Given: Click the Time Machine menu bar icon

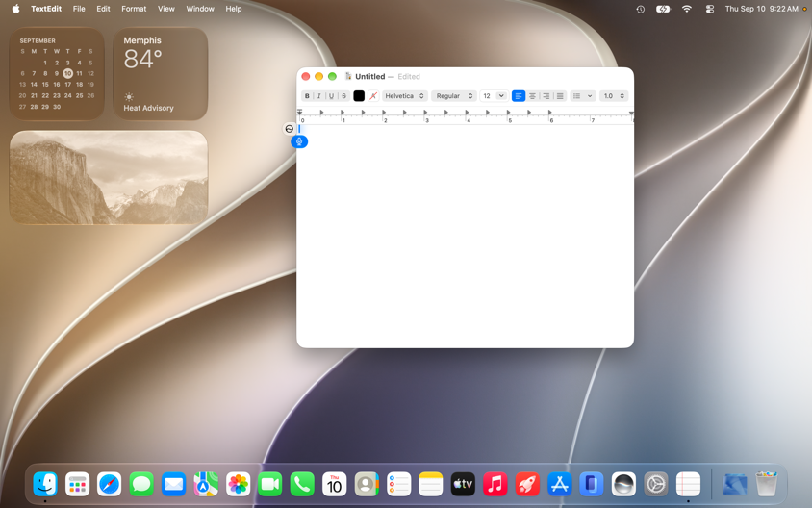Looking at the screenshot, I should pyautogui.click(x=641, y=9).
